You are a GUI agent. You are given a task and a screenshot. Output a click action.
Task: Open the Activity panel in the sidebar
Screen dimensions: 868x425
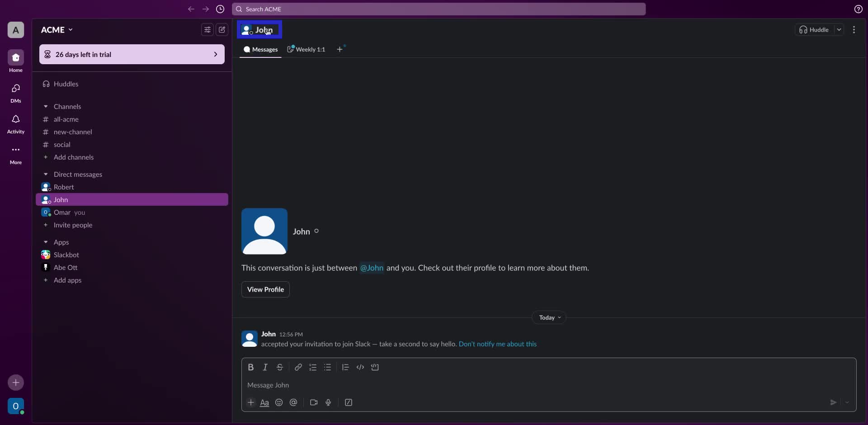tap(15, 123)
